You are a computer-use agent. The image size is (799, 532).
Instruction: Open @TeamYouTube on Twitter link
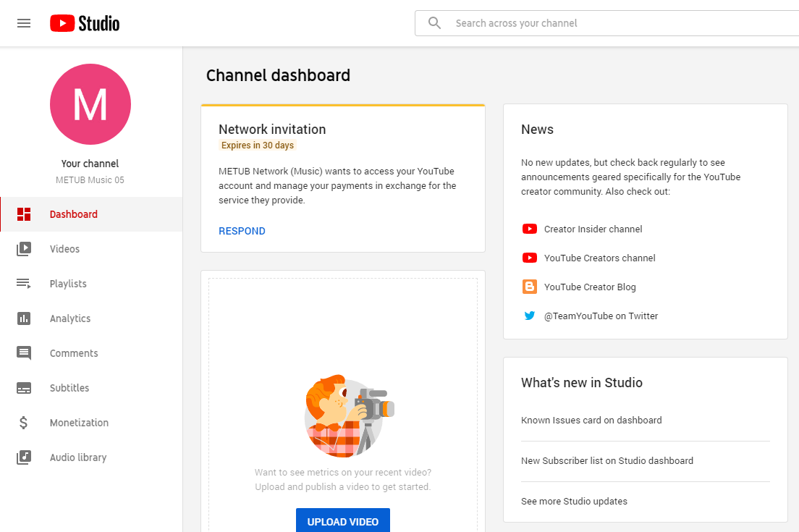pos(601,316)
